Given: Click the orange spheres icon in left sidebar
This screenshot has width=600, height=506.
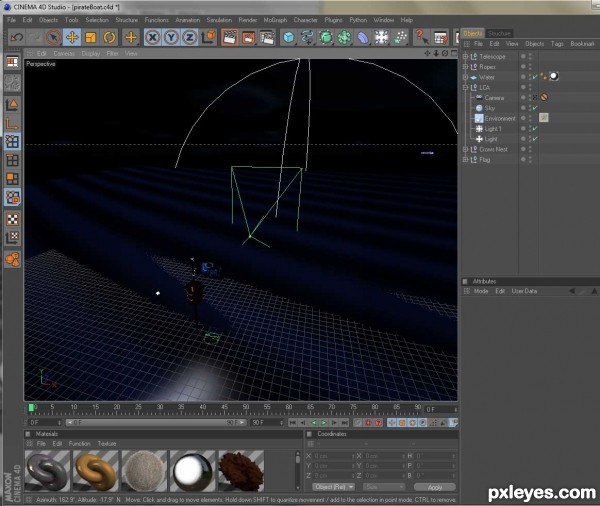Looking at the screenshot, I should point(12,259).
